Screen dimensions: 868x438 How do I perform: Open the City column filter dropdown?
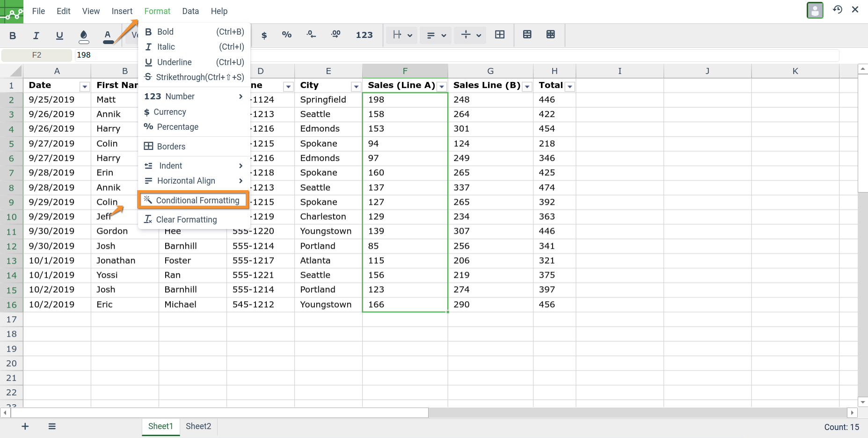click(356, 87)
